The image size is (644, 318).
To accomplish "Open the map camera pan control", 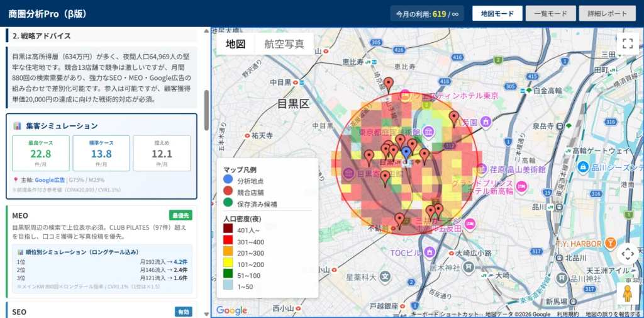I will pos(628,254).
